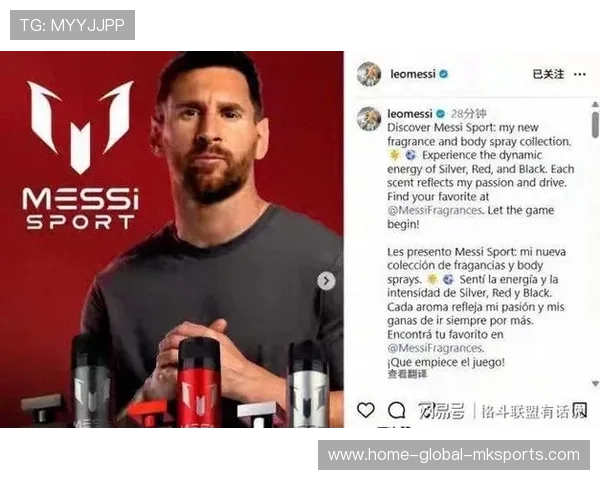
Task: Go to next photo with carousel arrow
Action: point(326,281)
